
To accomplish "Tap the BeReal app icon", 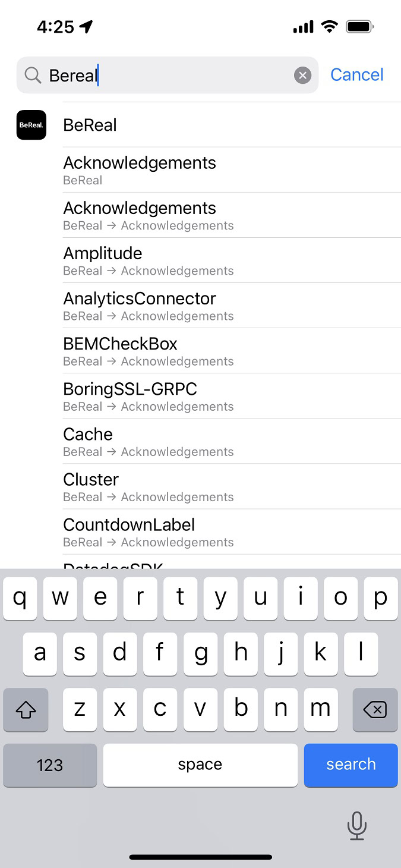I will (31, 125).
